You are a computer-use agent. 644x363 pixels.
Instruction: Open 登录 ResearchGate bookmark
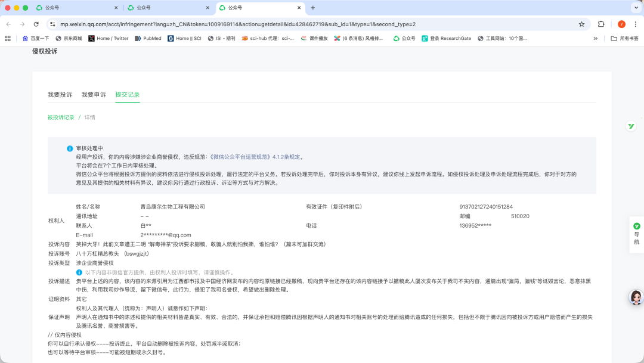(x=447, y=38)
